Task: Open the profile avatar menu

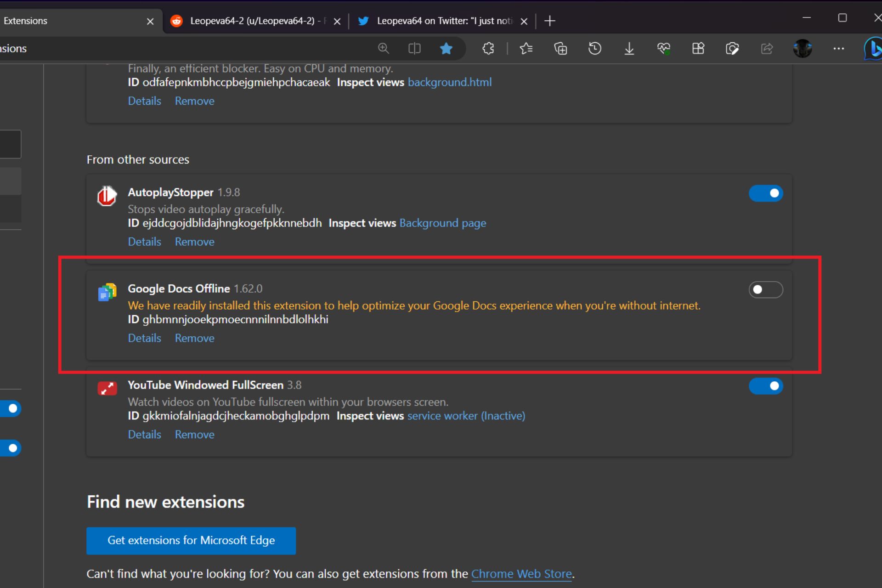Action: (803, 48)
